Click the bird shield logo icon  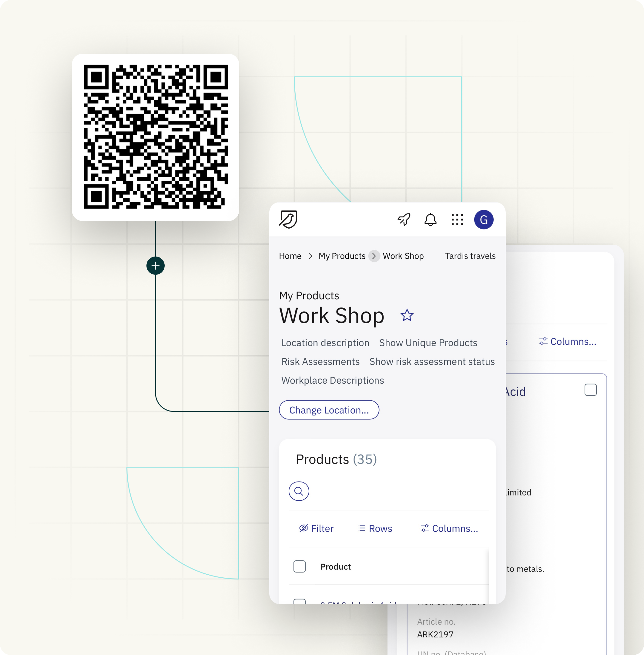[x=288, y=219]
